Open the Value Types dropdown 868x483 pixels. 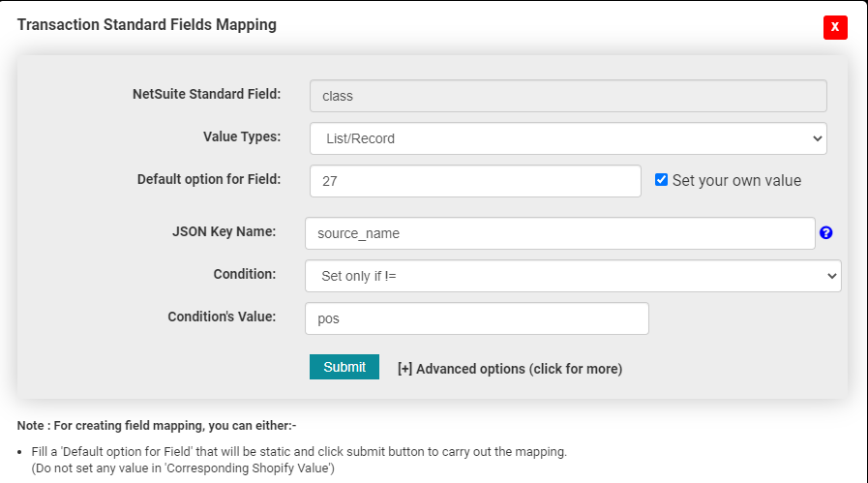[x=568, y=138]
